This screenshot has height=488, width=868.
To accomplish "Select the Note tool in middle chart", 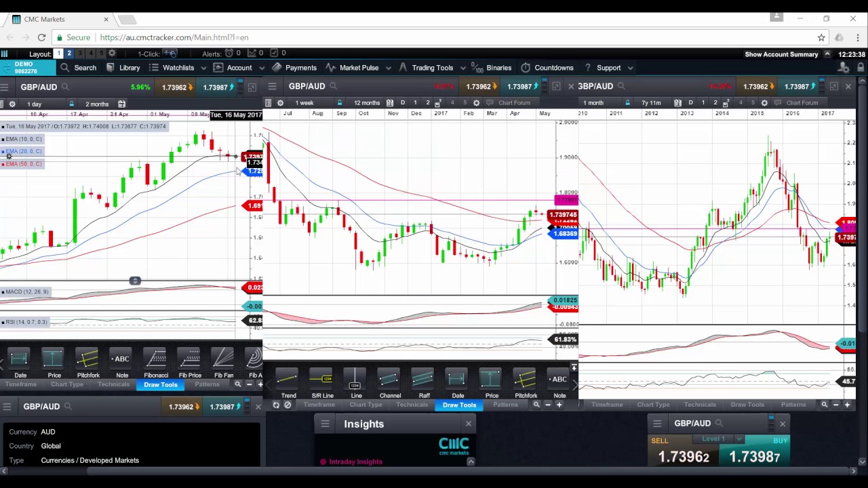I will (x=559, y=384).
